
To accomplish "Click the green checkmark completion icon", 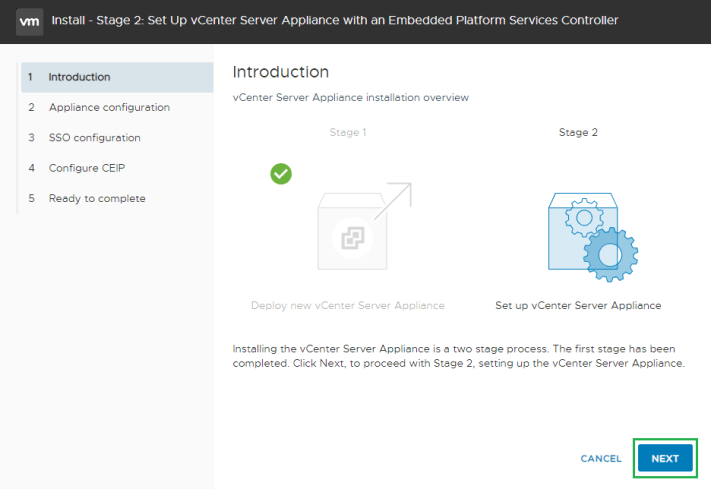I will [x=281, y=174].
